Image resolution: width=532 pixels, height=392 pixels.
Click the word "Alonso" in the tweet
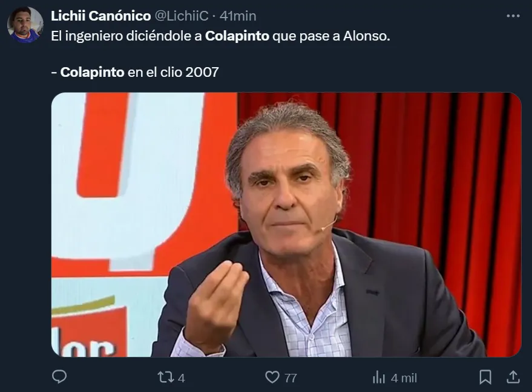[x=365, y=36]
